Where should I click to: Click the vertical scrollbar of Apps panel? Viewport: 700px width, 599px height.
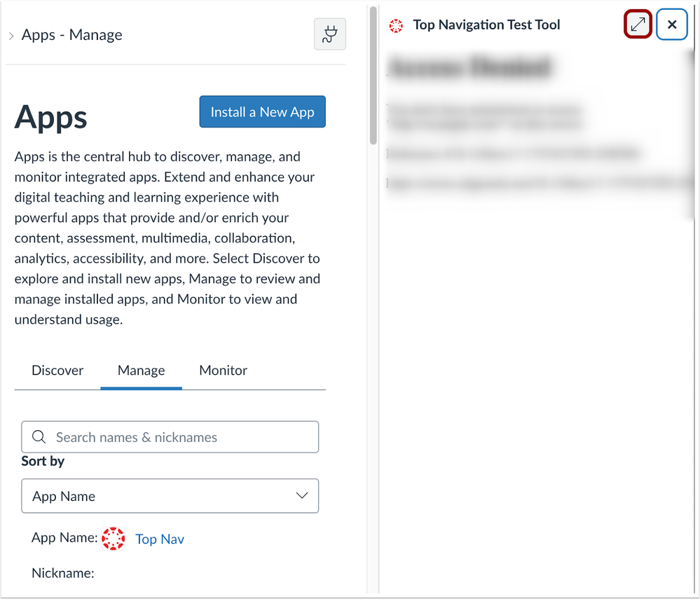click(x=373, y=76)
